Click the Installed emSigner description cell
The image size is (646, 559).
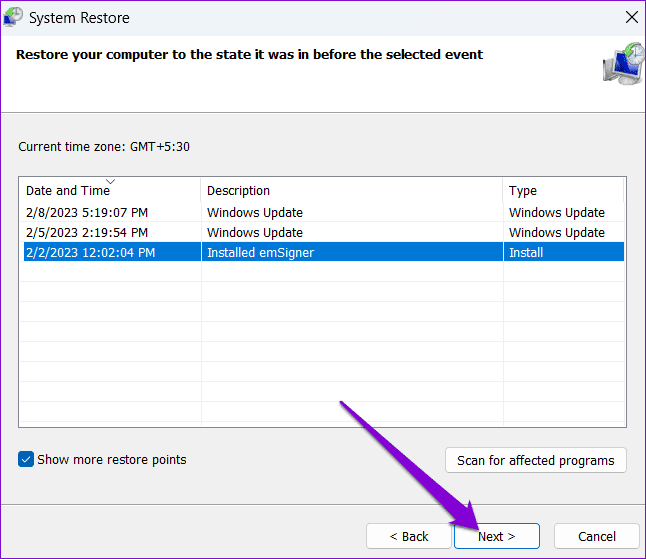click(x=260, y=253)
